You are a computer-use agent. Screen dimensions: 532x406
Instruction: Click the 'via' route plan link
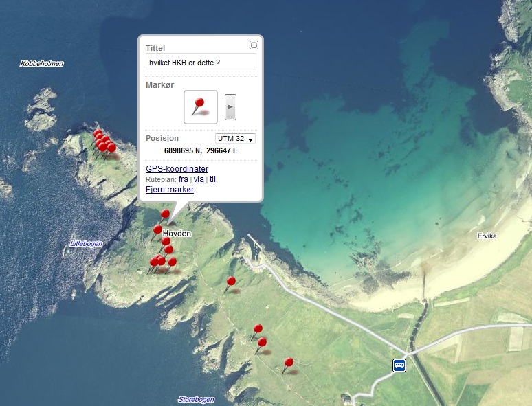pos(199,179)
